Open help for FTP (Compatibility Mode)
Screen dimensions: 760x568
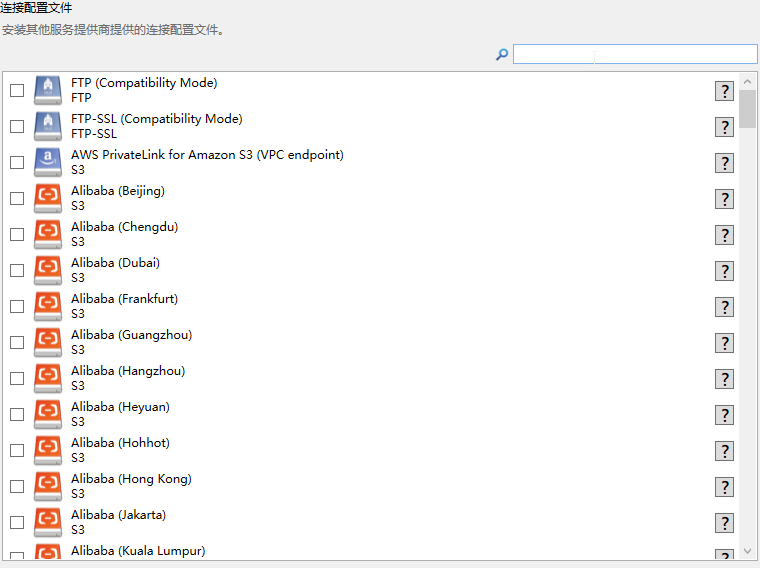[724, 91]
